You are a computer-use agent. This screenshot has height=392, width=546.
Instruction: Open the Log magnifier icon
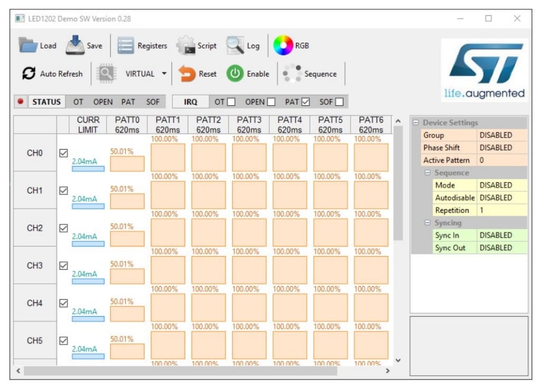tap(235, 46)
